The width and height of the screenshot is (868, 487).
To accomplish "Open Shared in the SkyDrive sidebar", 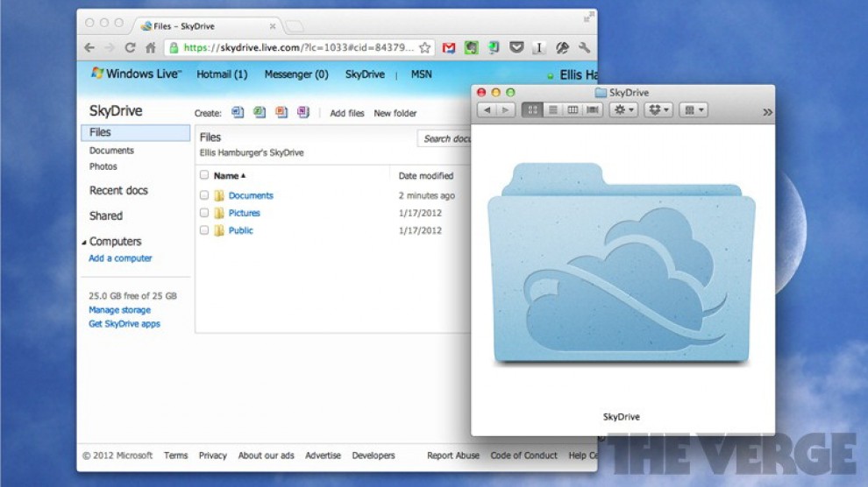I will pyautogui.click(x=106, y=215).
